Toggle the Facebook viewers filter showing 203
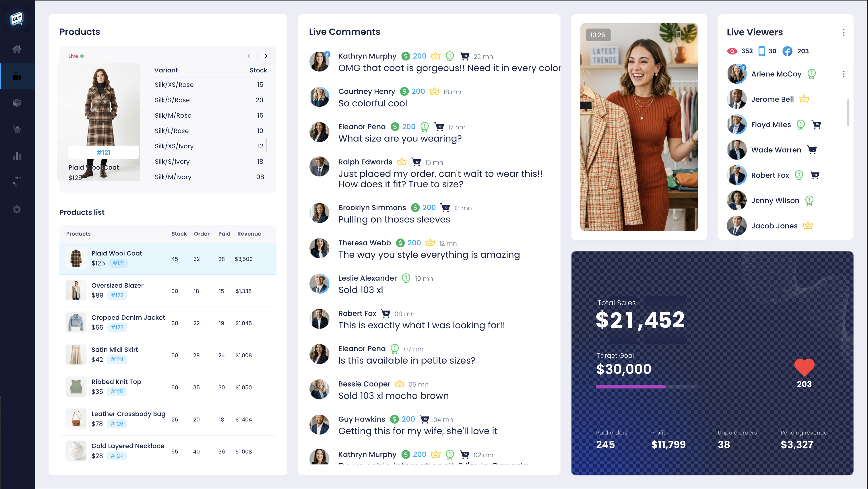 787,51
